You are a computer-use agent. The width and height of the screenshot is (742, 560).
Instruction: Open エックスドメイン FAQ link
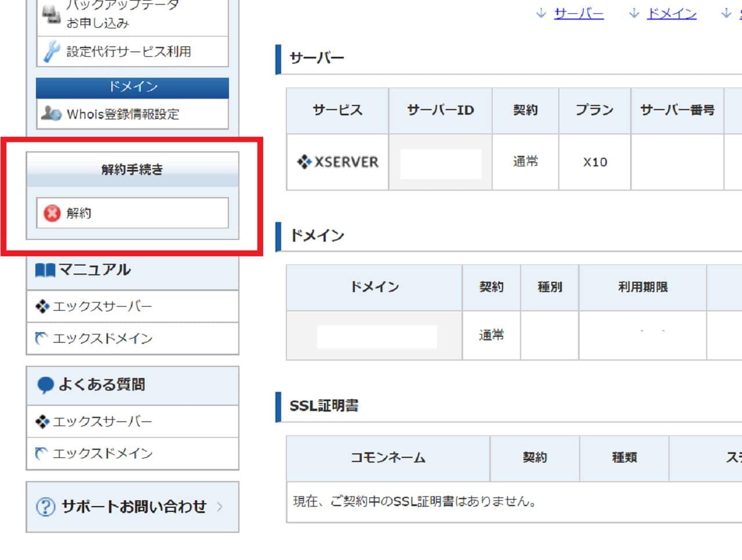tap(102, 453)
